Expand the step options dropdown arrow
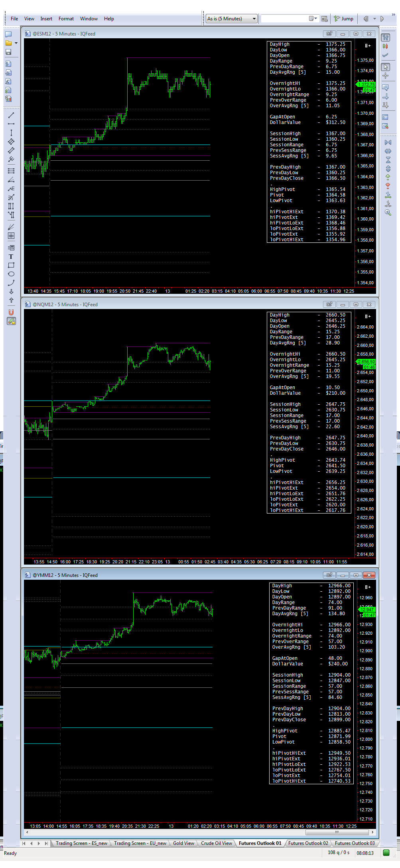 point(374,19)
